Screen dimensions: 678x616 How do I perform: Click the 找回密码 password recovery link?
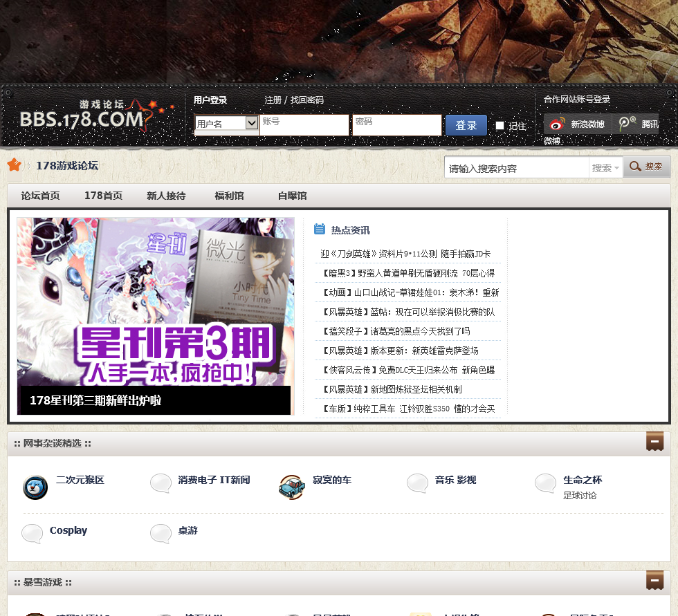point(307,100)
